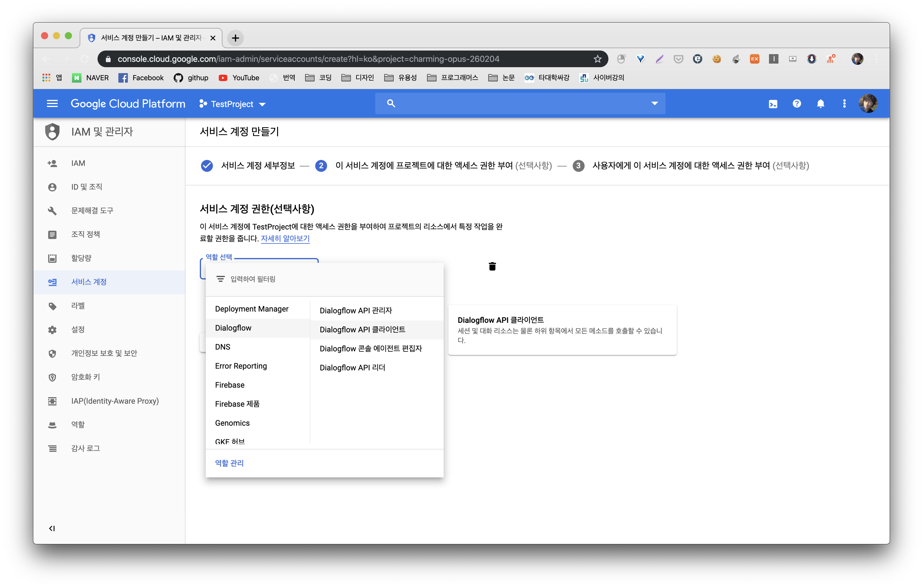
Task: Click the user avatar in the header
Action: [868, 104]
